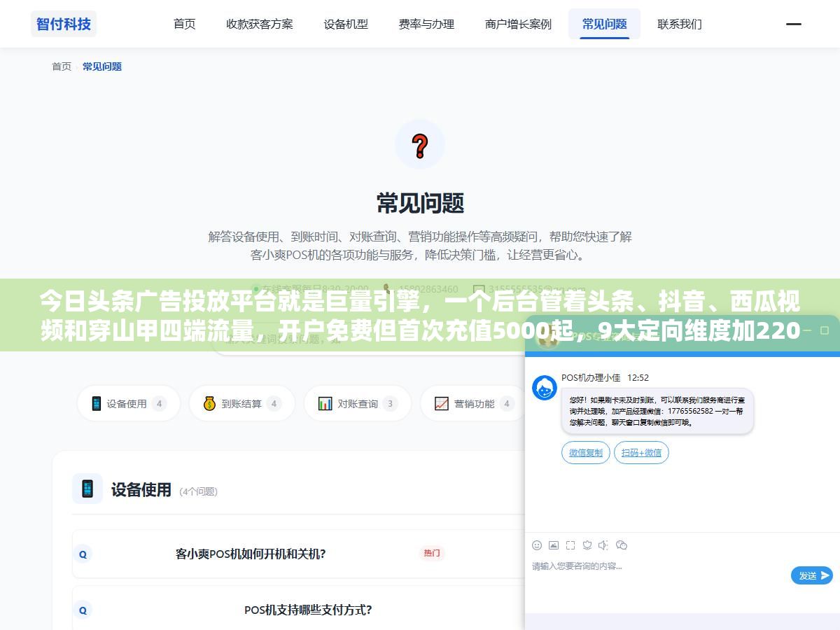840x630 pixels.
Task: Select the 营销功能 category filter
Action: 474,403
